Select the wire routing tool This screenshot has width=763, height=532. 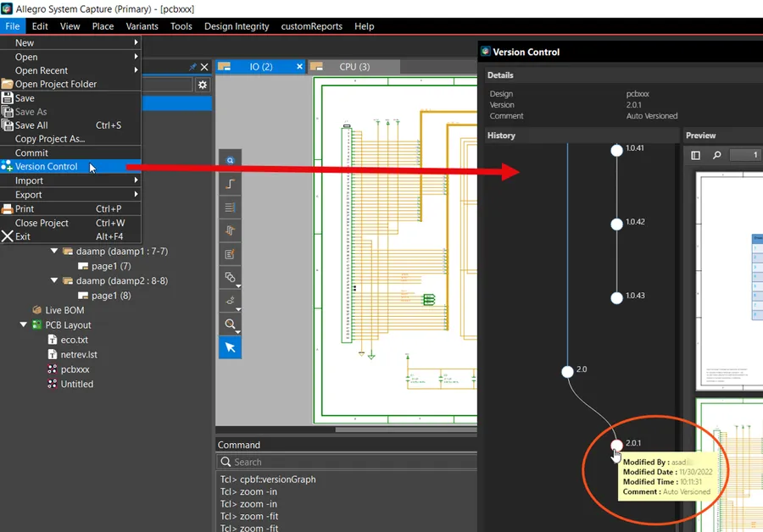tap(230, 184)
